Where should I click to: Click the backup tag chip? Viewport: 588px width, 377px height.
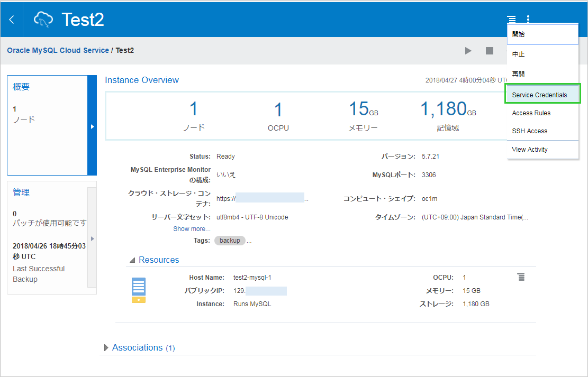(x=230, y=241)
